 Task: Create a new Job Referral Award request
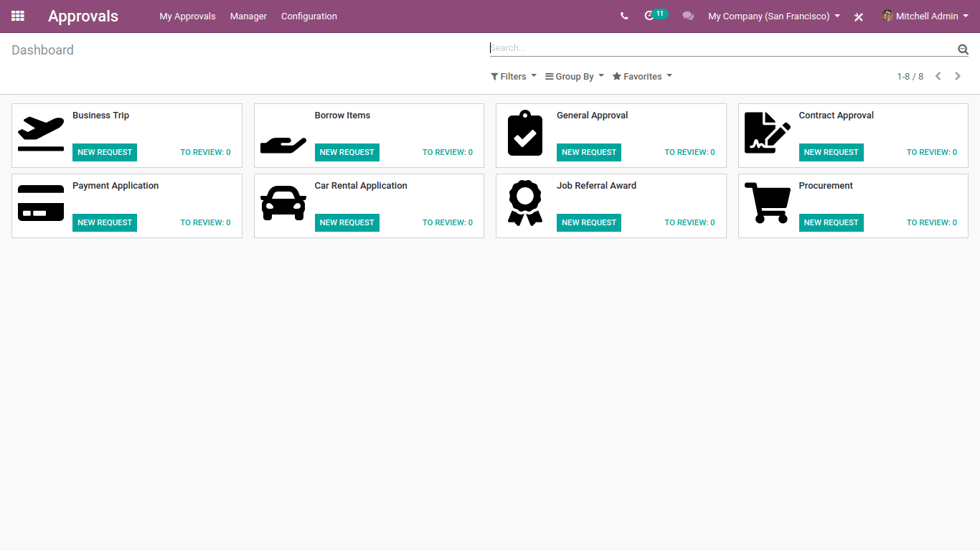[589, 222]
